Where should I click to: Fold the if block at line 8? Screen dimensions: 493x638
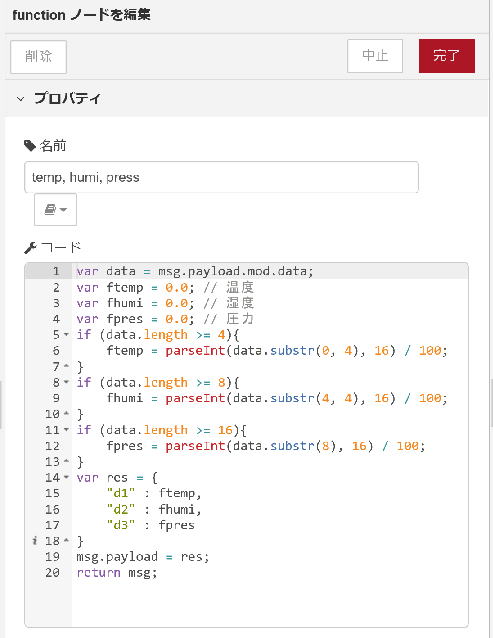tap(67, 382)
